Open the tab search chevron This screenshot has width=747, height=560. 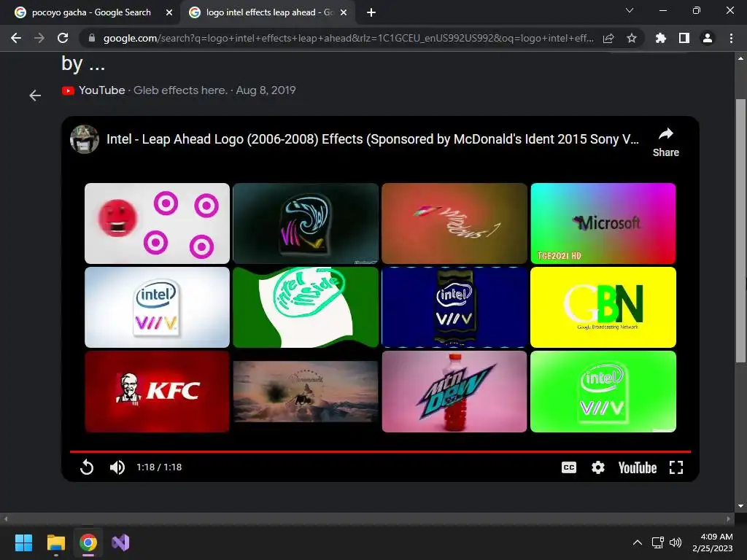pyautogui.click(x=630, y=10)
